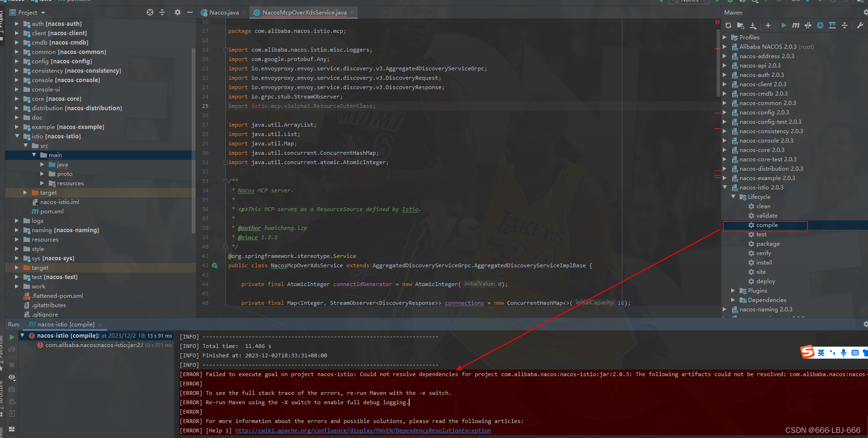Expand Dependencies under nacos-istio
This screenshot has width=868, height=438.
[733, 300]
